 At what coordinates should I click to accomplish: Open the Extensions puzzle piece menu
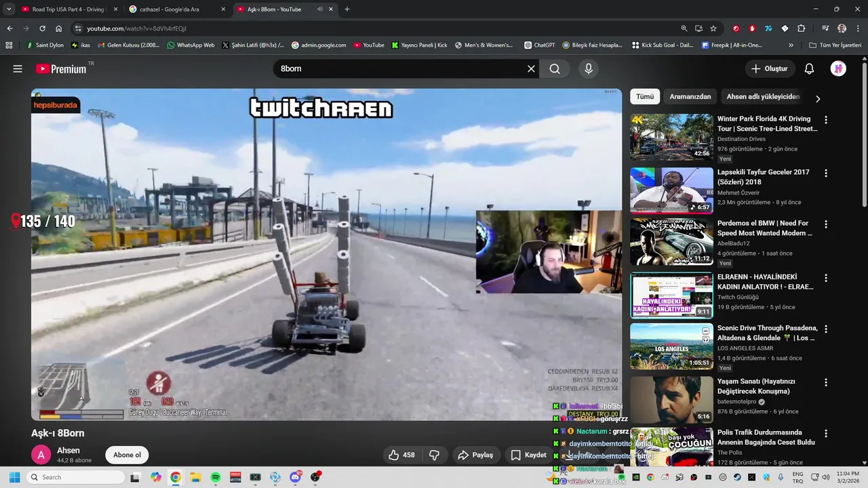(801, 28)
